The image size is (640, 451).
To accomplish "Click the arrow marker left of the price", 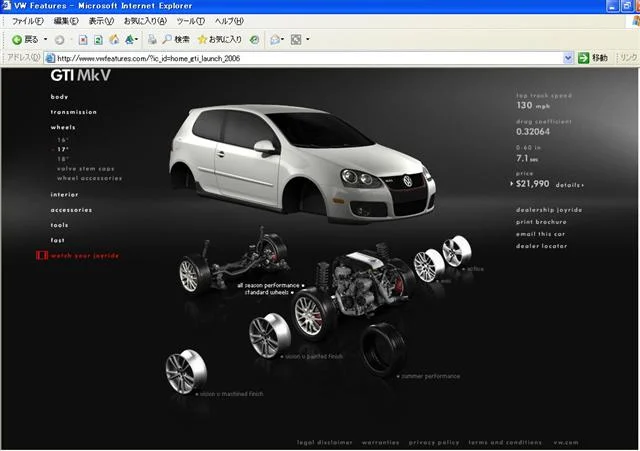I will pos(512,184).
